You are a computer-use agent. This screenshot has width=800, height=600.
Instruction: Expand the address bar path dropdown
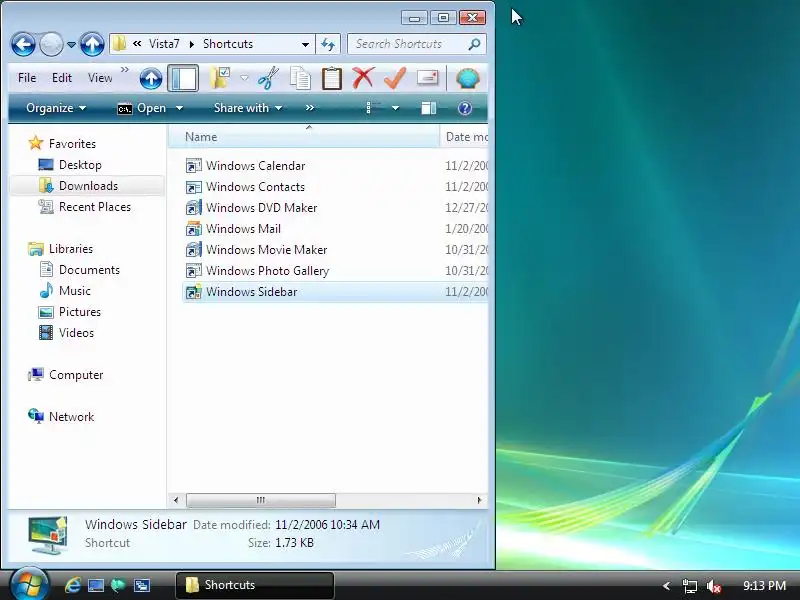(305, 44)
